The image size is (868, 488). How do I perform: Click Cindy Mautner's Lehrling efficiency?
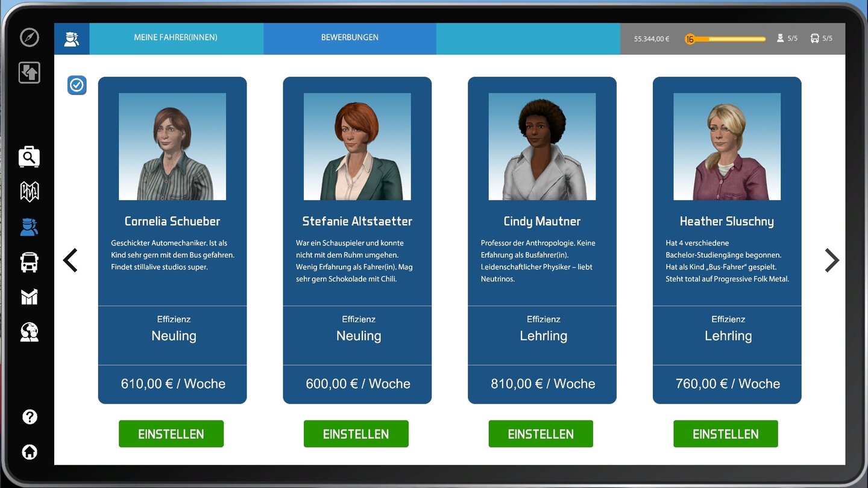544,336
